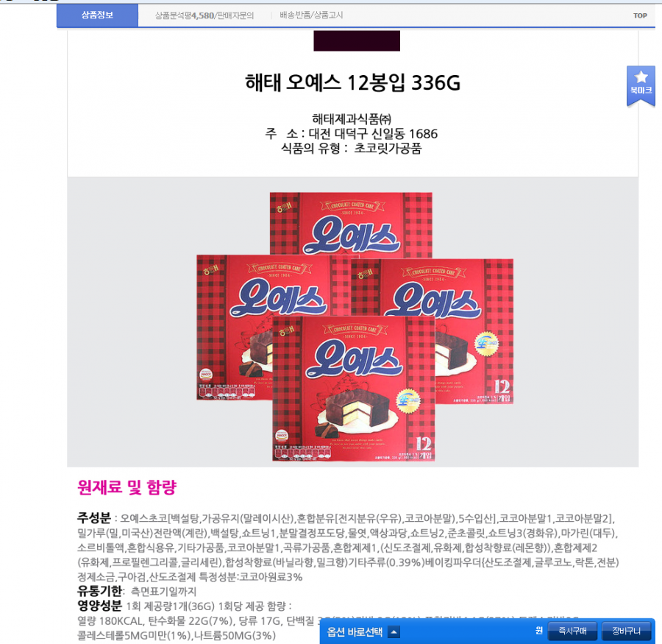Select the topmost 오예스 box image
This screenshot has width=662, height=644.
[x=351, y=224]
